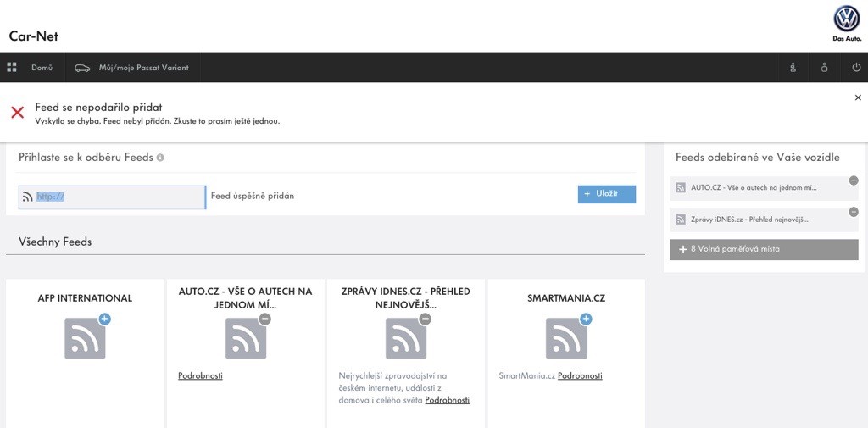
Task: Dismiss the error notification with X
Action: [x=858, y=97]
